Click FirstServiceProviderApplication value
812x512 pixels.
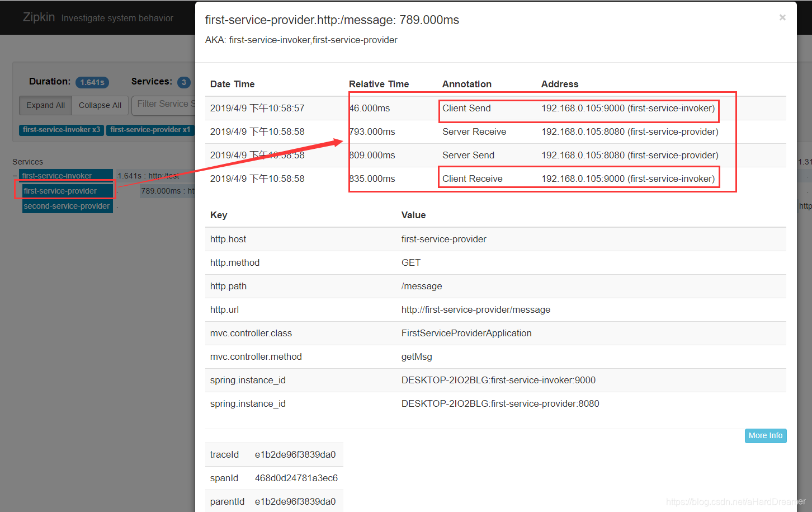(x=466, y=333)
